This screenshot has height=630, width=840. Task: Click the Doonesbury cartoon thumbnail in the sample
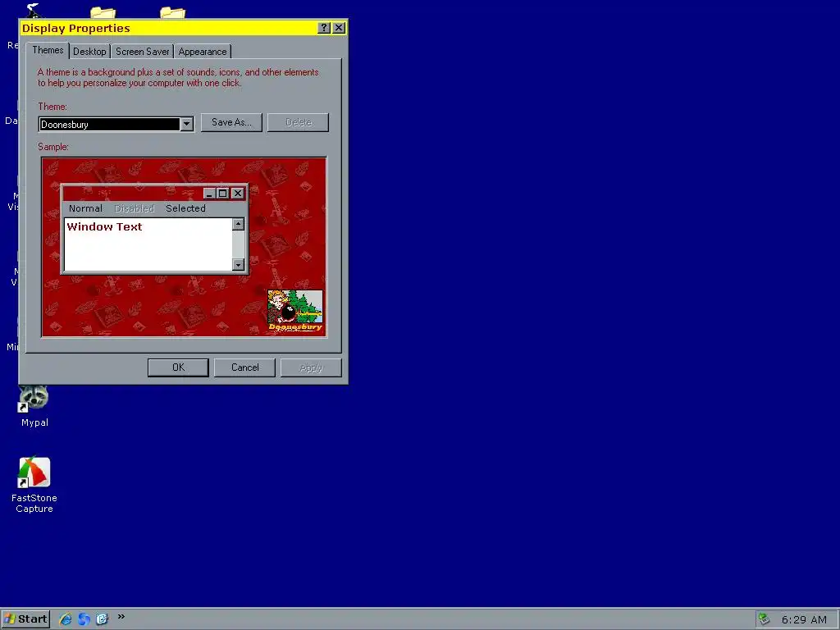tap(295, 311)
